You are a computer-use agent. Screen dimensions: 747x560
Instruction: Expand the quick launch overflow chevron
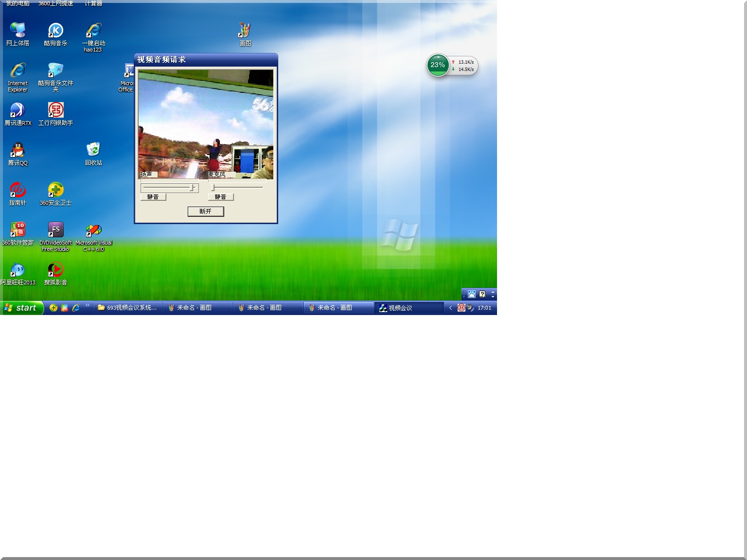point(88,306)
